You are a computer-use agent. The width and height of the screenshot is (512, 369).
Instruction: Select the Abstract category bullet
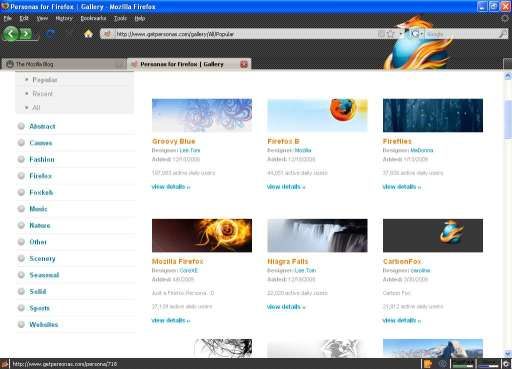coord(21,126)
